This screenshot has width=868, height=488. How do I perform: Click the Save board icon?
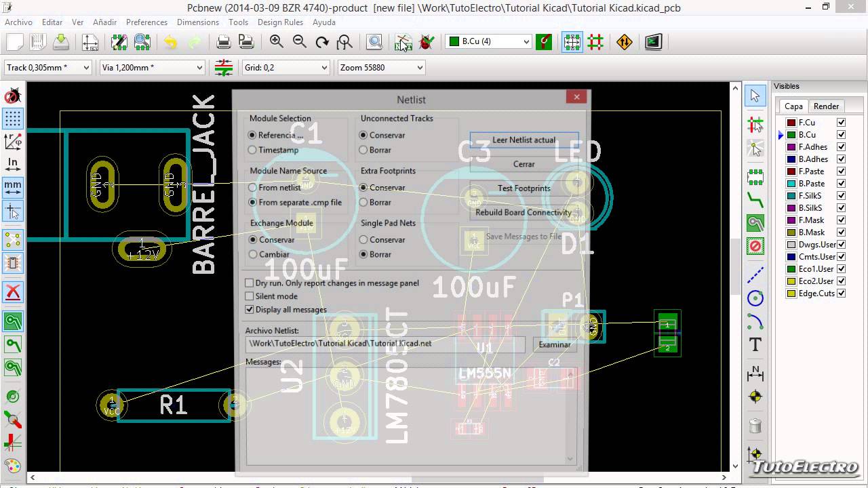[61, 42]
